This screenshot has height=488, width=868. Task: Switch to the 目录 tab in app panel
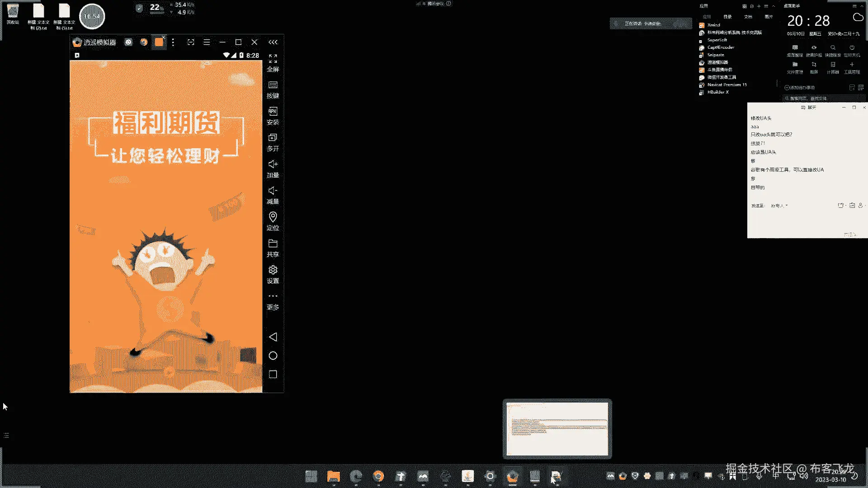727,17
